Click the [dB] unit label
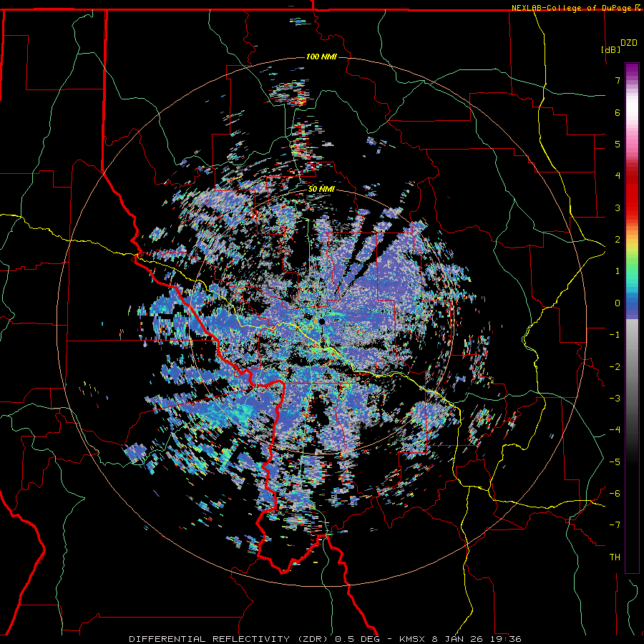The image size is (644, 644). (610, 49)
